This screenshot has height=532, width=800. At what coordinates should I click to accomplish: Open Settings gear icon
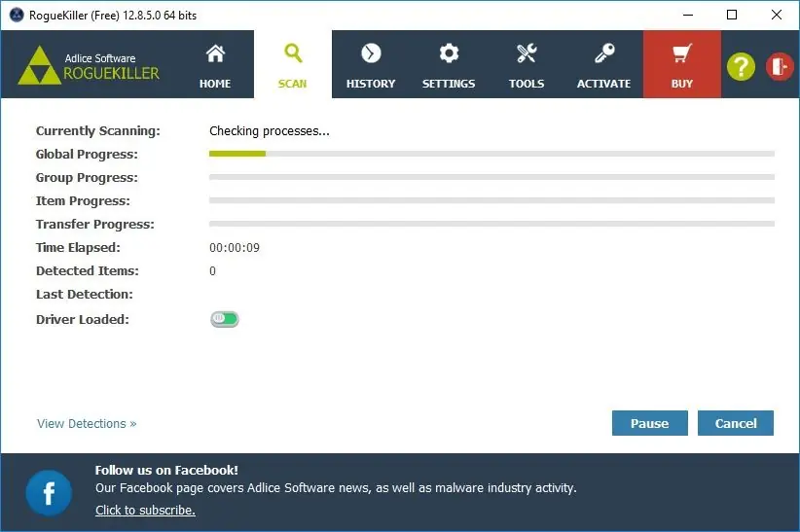click(x=449, y=53)
